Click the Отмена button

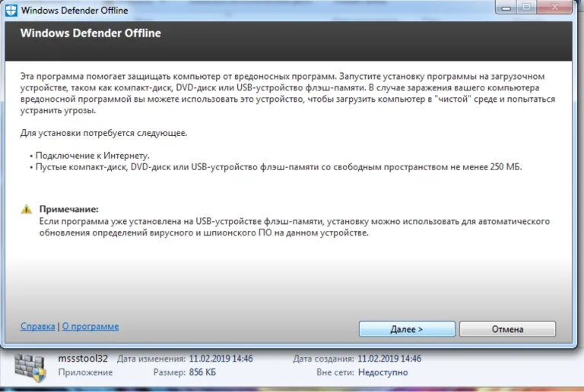507,329
